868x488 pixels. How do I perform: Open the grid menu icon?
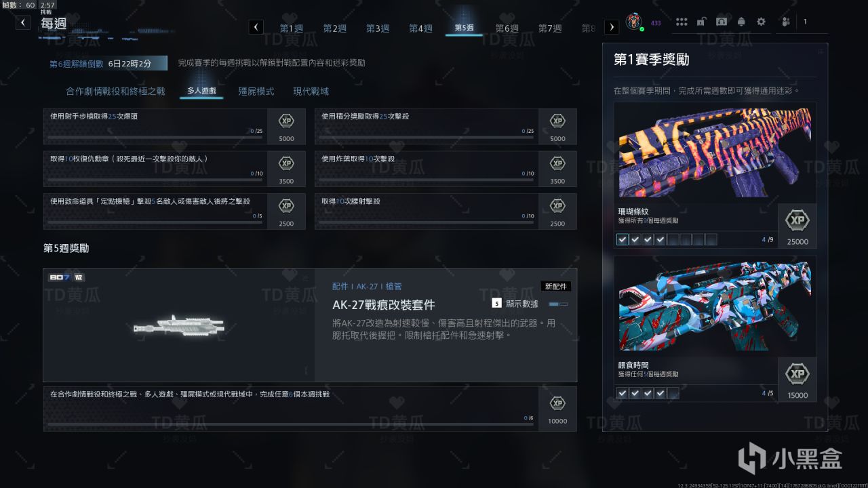click(x=682, y=22)
